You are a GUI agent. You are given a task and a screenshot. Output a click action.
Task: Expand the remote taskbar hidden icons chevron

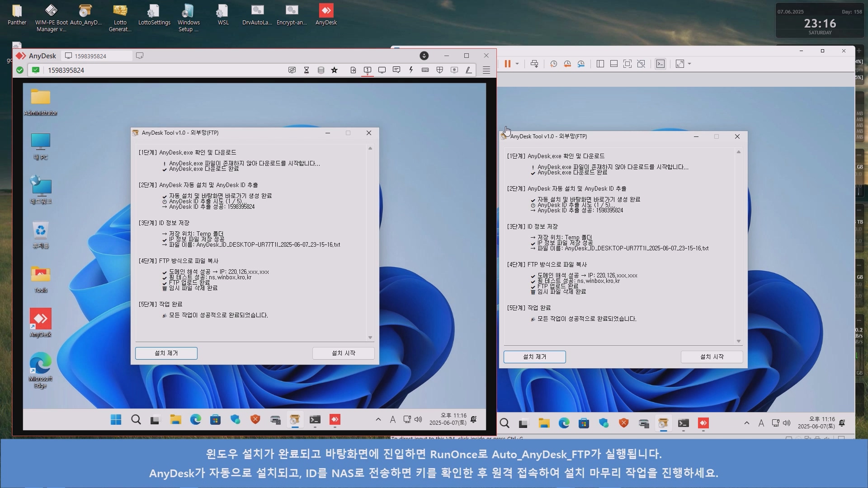pos(378,420)
